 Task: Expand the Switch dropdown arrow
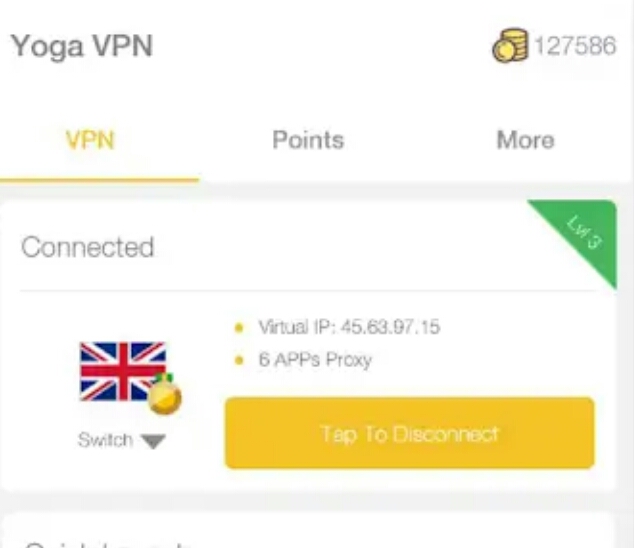[x=153, y=441]
